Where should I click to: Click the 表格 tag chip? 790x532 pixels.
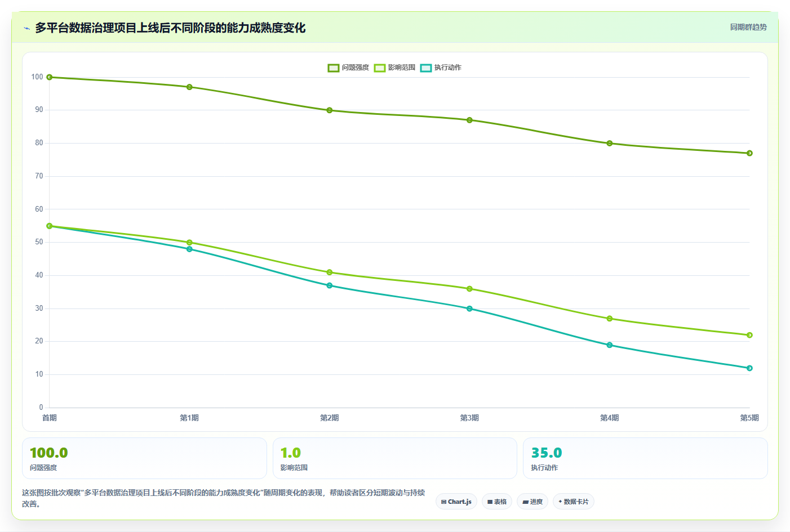[497, 502]
